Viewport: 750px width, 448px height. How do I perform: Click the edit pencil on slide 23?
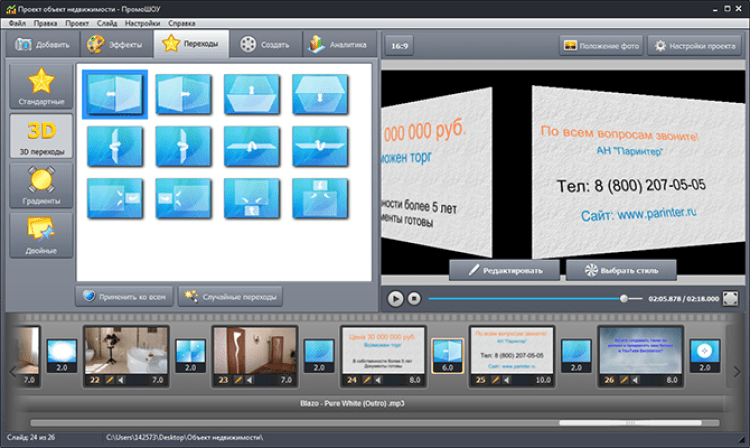coord(238,380)
